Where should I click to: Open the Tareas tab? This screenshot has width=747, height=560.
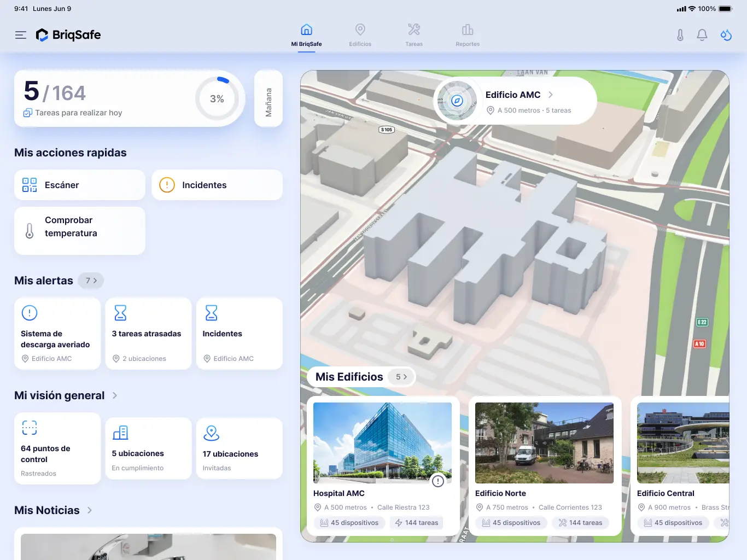414,36
